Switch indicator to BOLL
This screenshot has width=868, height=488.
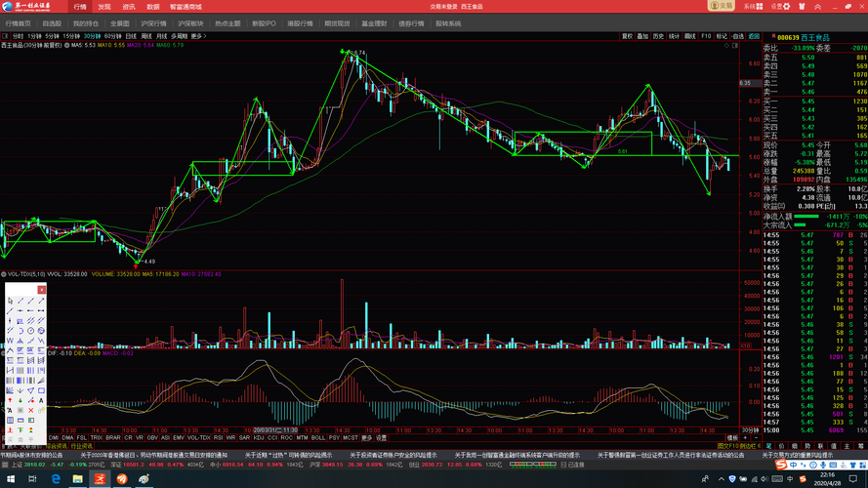click(x=317, y=437)
